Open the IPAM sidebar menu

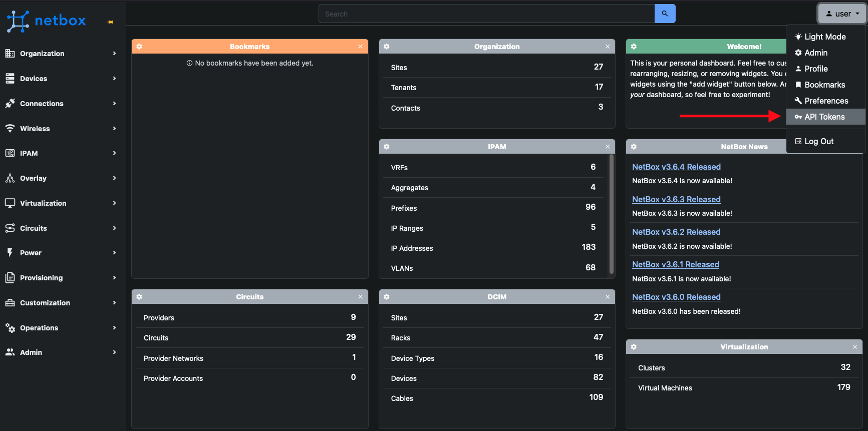coord(63,153)
